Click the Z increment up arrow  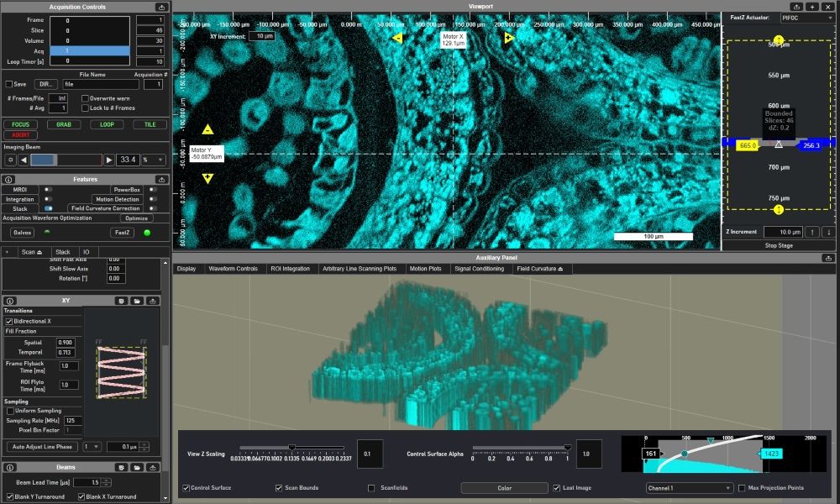tap(813, 232)
